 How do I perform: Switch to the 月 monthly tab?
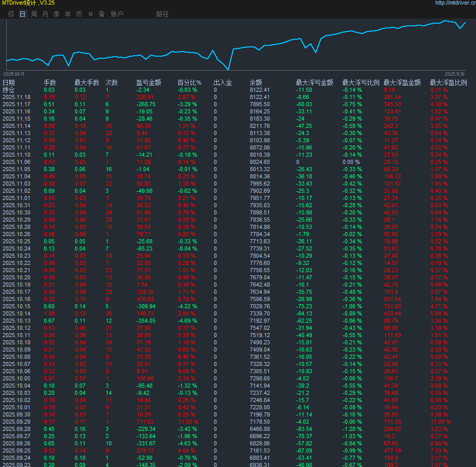pyautogui.click(x=45, y=14)
